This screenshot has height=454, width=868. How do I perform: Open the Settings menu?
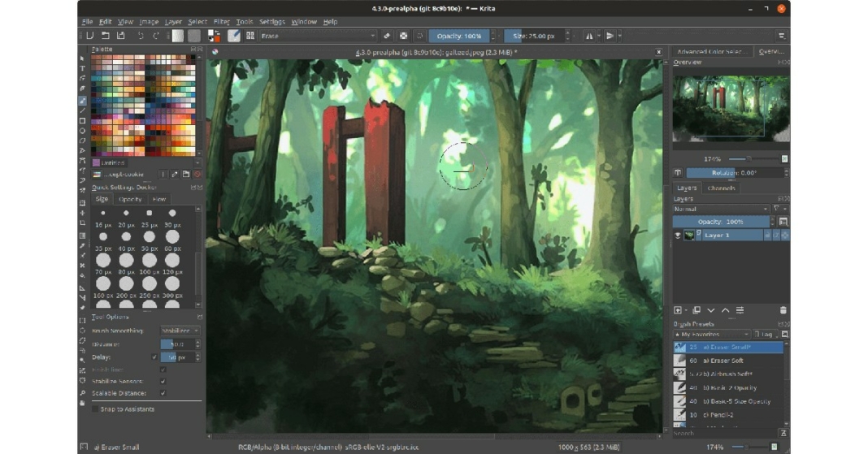tap(271, 22)
